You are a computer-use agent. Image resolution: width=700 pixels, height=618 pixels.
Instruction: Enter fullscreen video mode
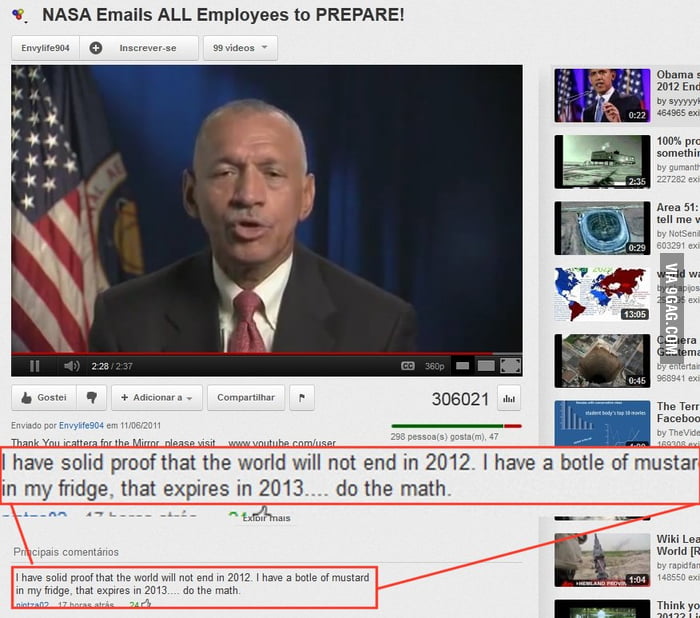pos(510,366)
